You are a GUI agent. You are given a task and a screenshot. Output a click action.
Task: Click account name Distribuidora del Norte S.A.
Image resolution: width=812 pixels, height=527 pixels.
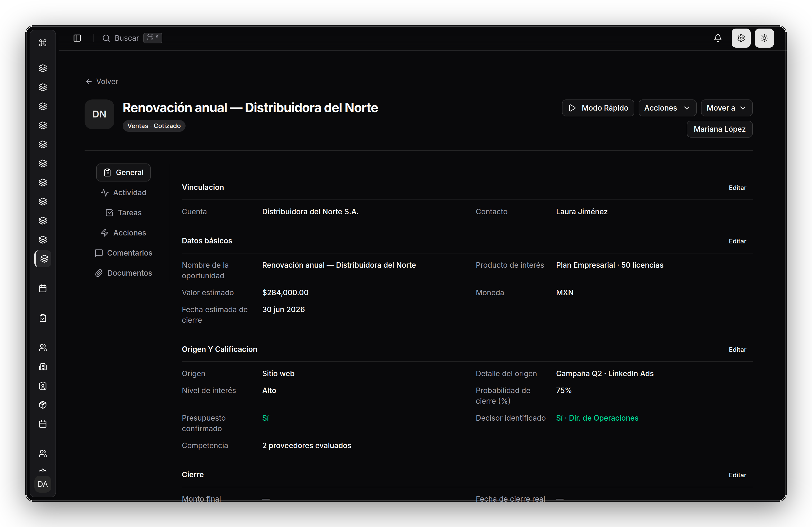click(310, 211)
